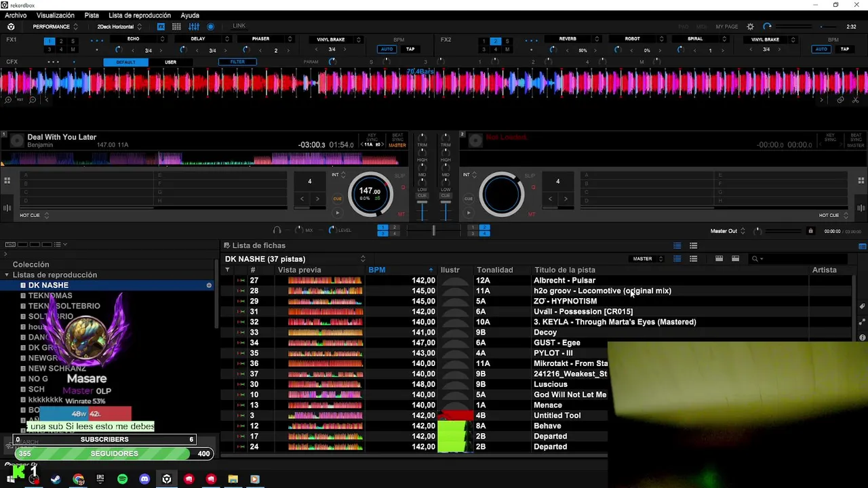Viewport: 868px width, 488px height.
Task: Click MY PAGE link
Action: coord(727,26)
